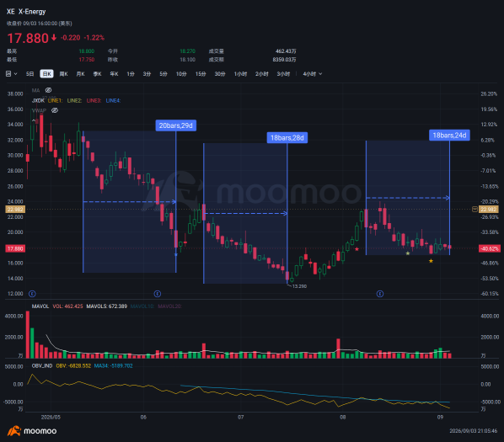Click the moomoo logo at bottom left
Screen dimensions: 504x442
32,431
